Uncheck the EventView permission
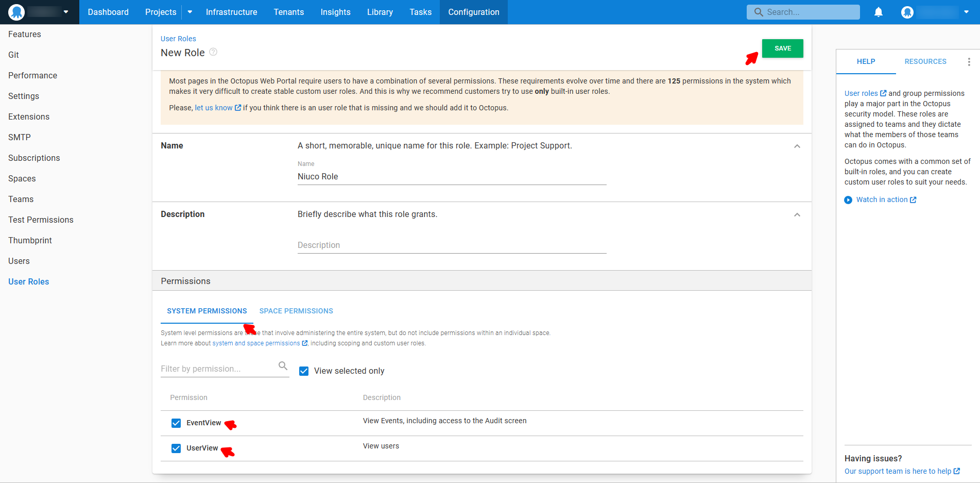 coord(176,423)
